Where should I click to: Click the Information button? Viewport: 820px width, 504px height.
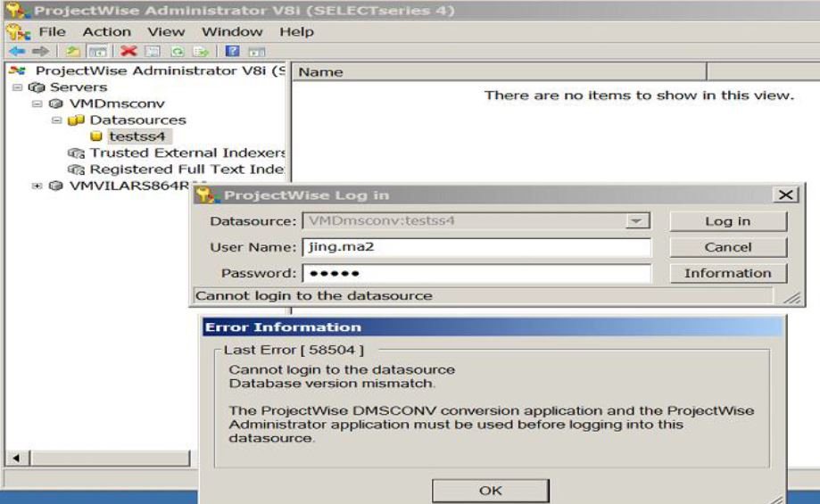click(728, 274)
